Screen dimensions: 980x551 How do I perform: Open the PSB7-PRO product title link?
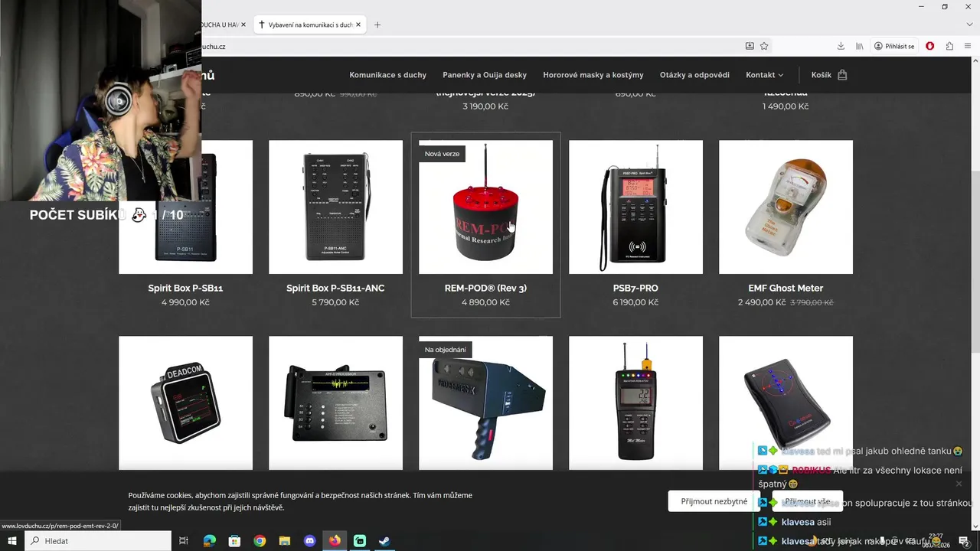tap(635, 288)
